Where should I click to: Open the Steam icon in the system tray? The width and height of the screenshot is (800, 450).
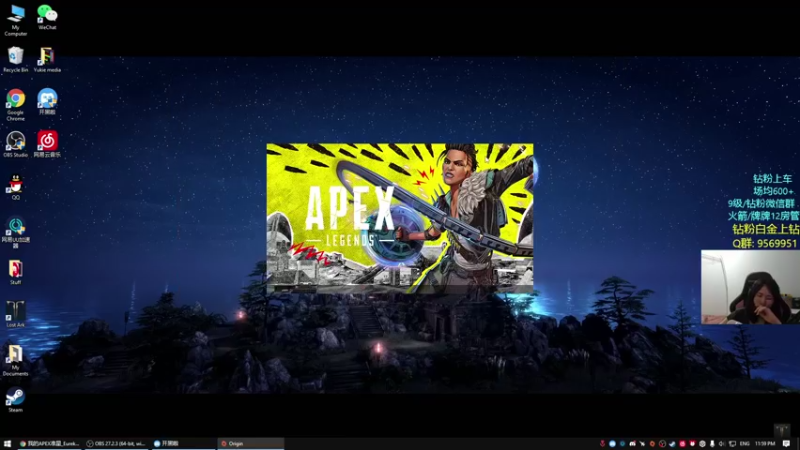(x=672, y=444)
